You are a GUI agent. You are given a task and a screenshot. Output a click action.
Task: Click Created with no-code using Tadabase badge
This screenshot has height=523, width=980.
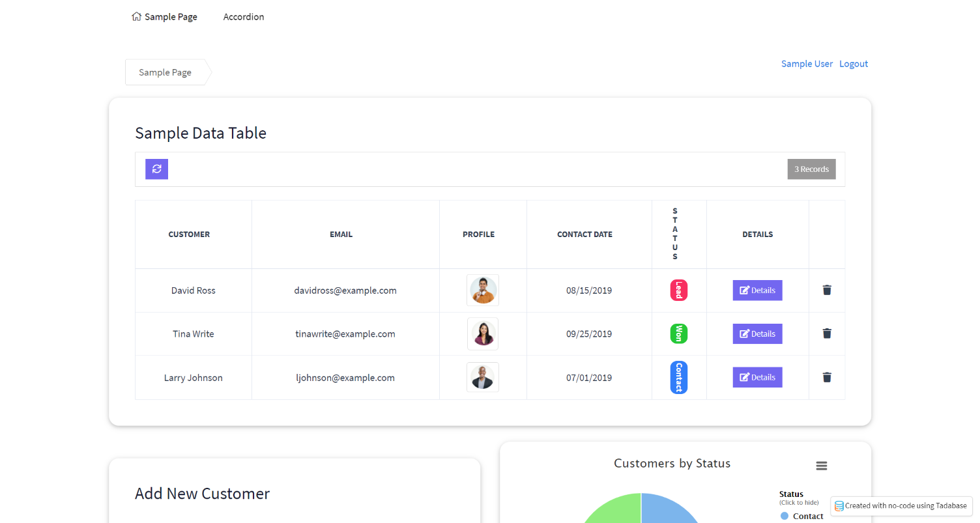901,506
